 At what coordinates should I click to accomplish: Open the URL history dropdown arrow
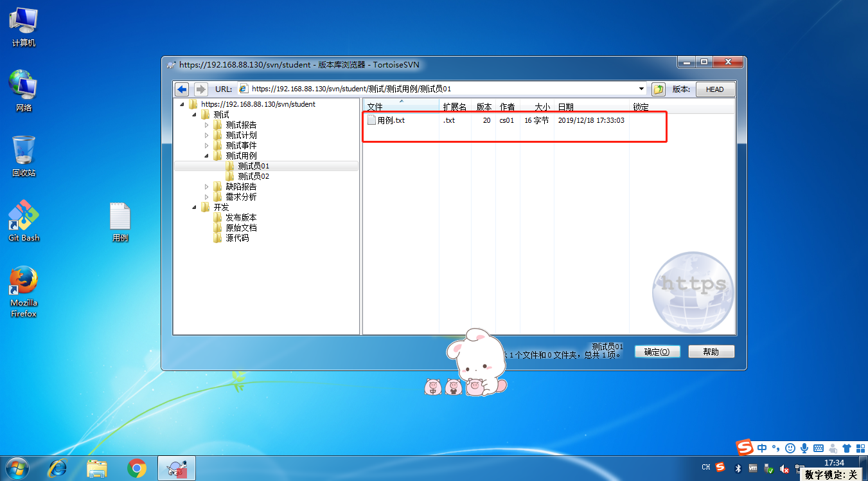642,89
